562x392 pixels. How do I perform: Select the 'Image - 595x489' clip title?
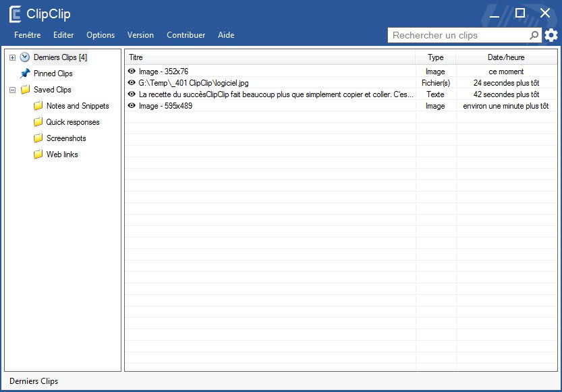click(x=165, y=106)
